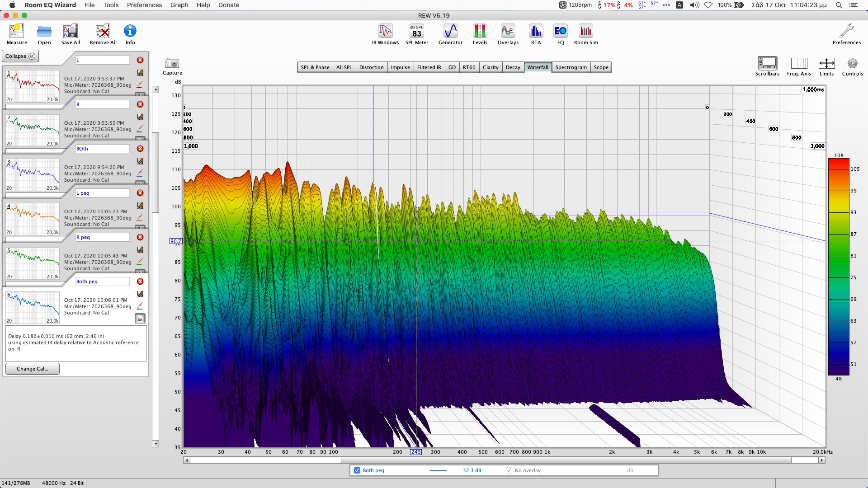Open the IR Windows tool

[x=385, y=34]
